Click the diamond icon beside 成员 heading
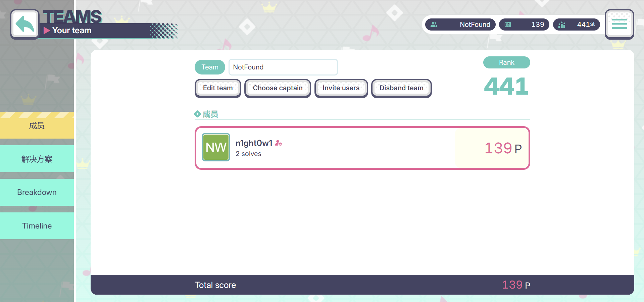Screen dimensions: 644x302 coord(198,114)
